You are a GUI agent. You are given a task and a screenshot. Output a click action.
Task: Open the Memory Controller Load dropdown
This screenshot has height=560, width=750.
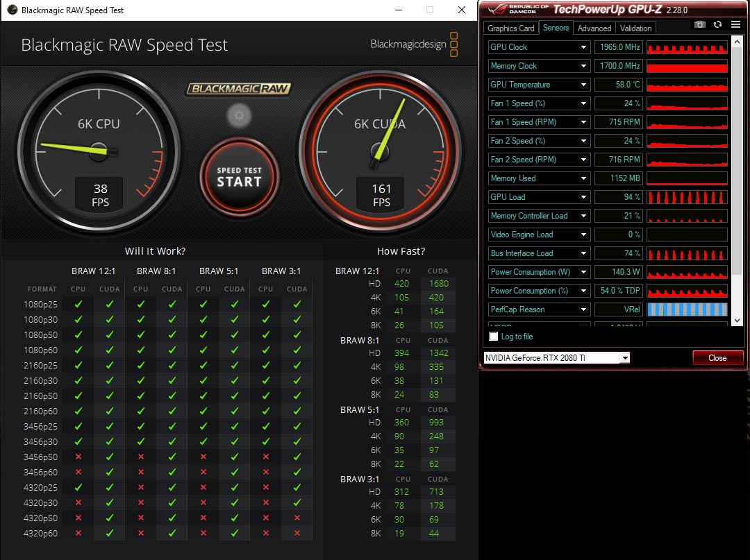pyautogui.click(x=583, y=216)
